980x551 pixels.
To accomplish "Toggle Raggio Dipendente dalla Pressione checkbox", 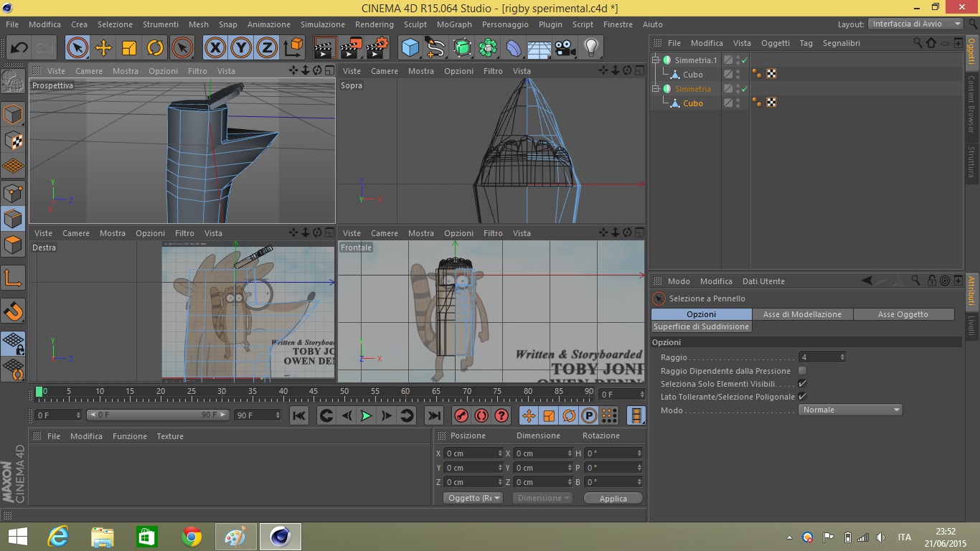I will point(802,371).
